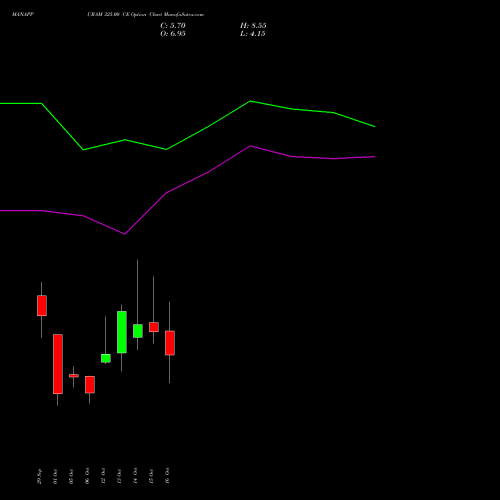Click the open value O: 6.95
Viewport: 500px width, 500px height.
(173, 34)
